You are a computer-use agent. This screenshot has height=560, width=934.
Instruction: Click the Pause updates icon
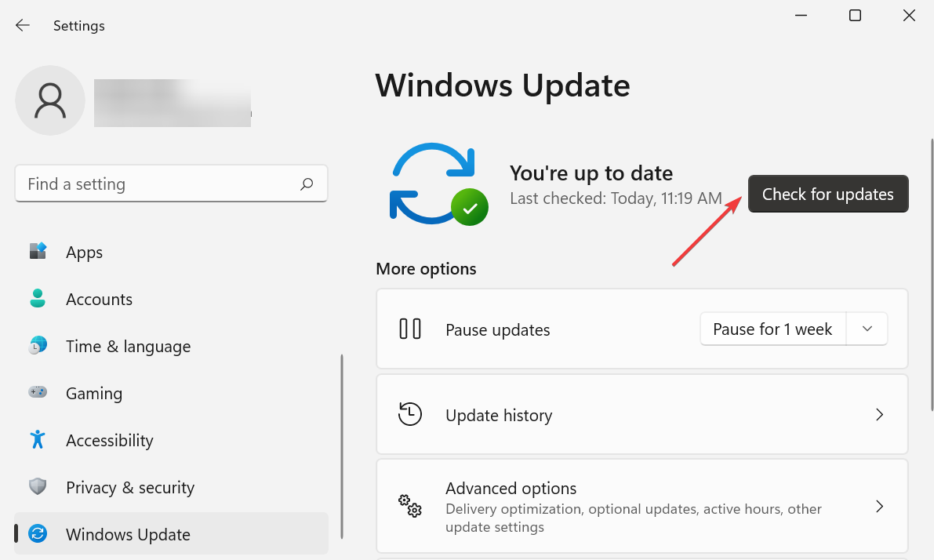point(409,329)
